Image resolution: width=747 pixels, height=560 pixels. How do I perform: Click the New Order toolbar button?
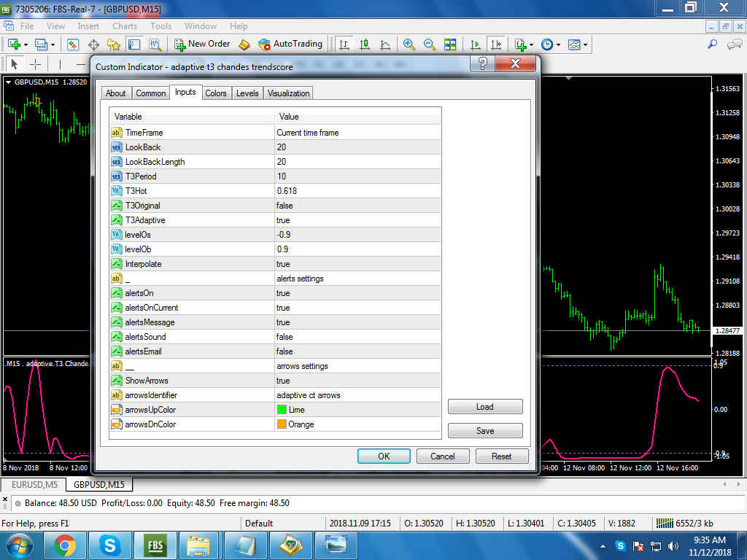tap(202, 44)
